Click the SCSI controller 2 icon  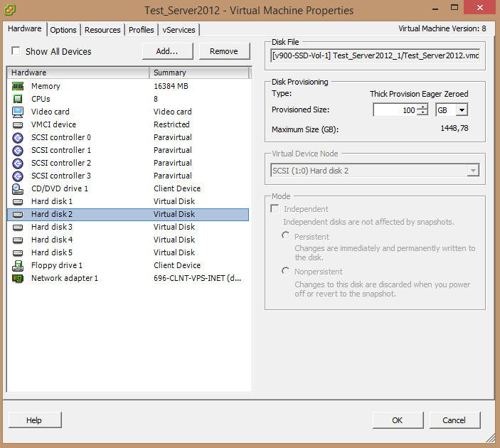click(x=18, y=164)
